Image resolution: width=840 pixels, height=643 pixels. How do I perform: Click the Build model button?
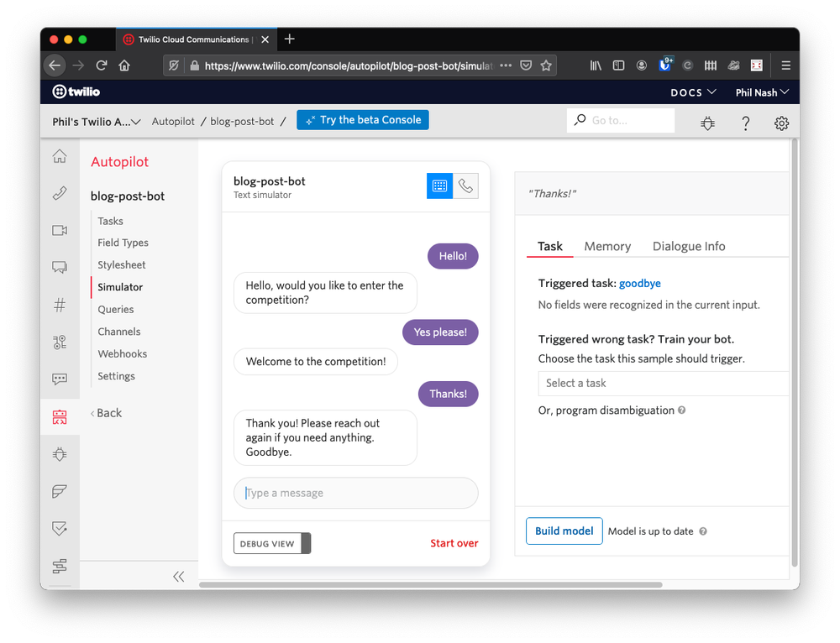(x=564, y=531)
